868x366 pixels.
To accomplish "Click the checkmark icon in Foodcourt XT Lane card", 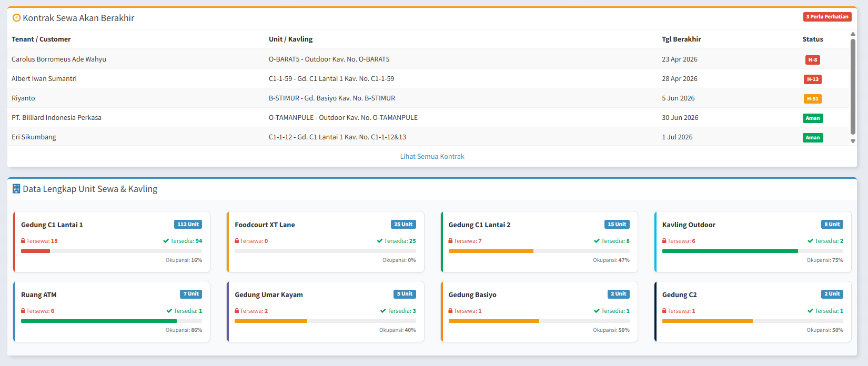I will tap(379, 241).
